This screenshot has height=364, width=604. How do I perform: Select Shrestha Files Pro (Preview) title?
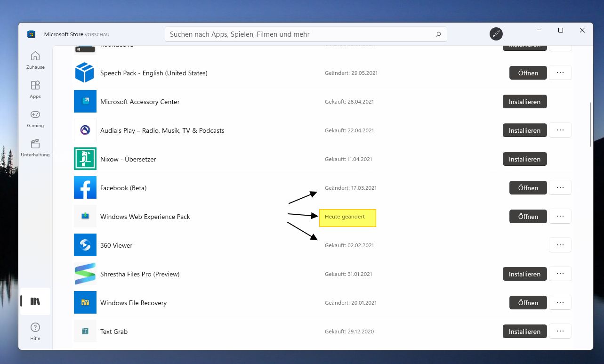coord(140,274)
